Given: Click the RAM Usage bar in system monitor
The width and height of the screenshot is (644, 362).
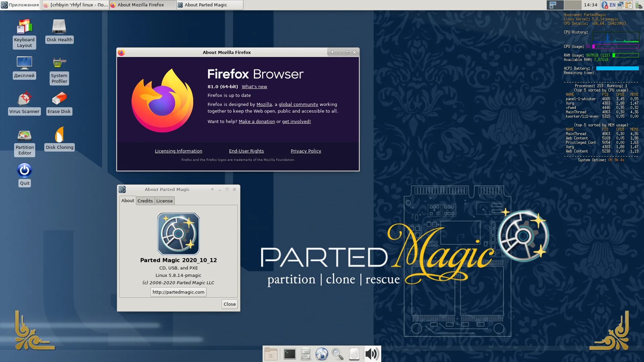Looking at the screenshot, I should click(626, 55).
